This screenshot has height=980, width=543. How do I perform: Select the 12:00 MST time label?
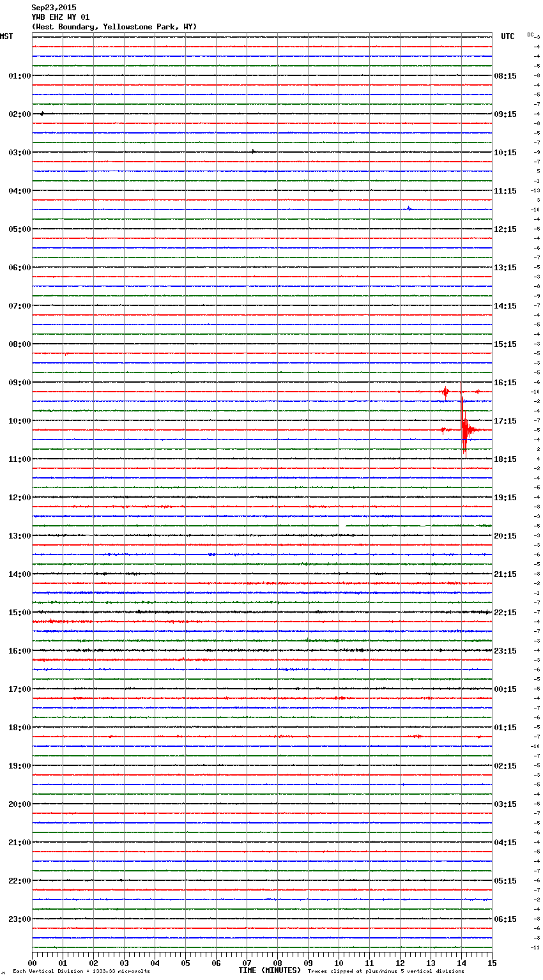click(x=20, y=498)
